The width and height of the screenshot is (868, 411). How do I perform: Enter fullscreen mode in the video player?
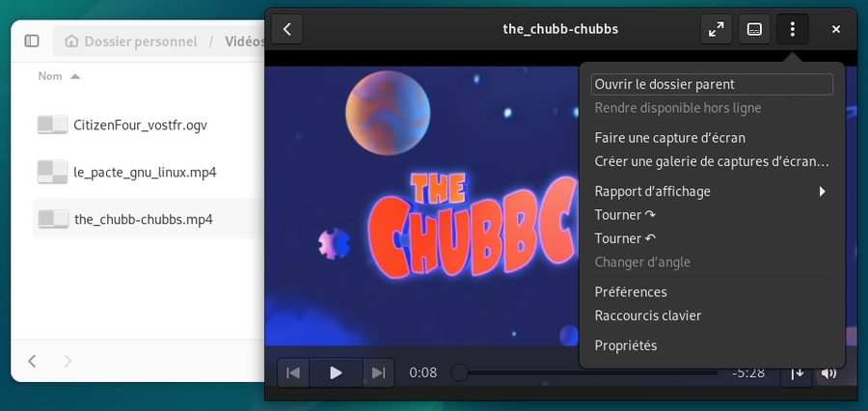(717, 29)
